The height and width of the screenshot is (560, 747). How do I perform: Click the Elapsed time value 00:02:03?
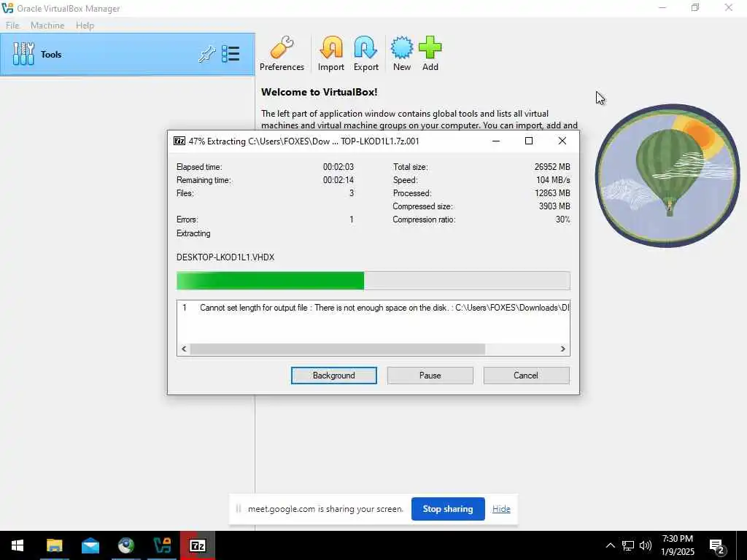coord(338,167)
